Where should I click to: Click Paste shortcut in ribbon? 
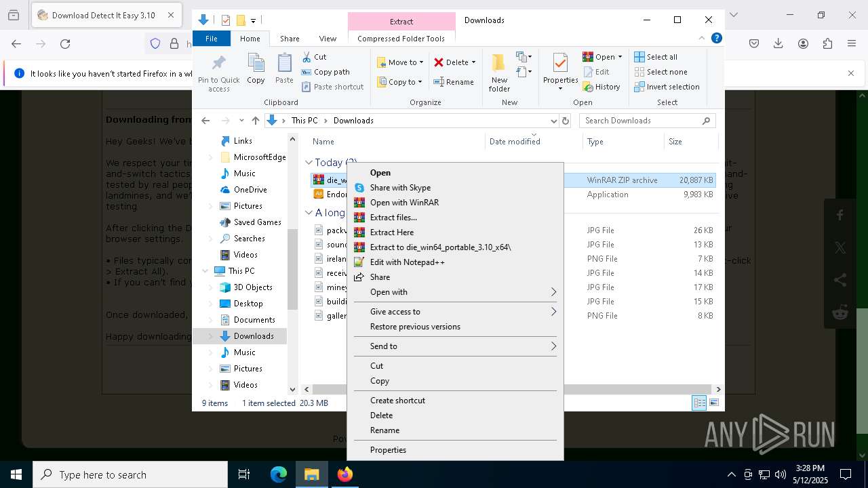tap(332, 87)
